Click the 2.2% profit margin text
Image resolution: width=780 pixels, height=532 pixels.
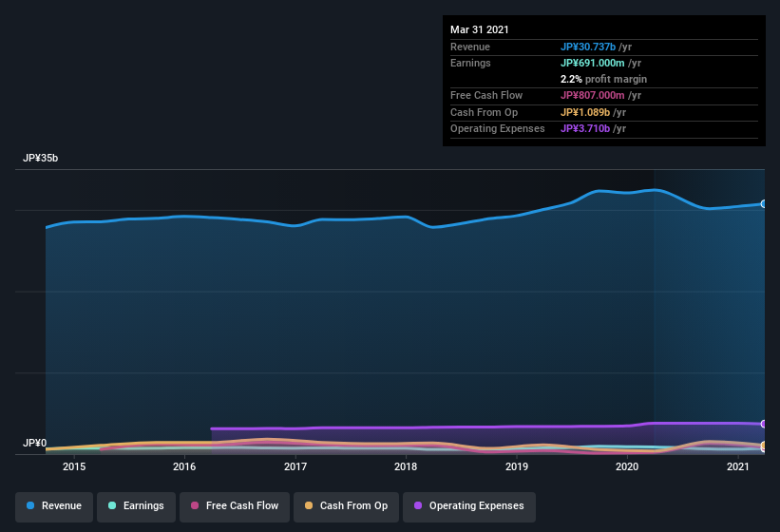click(604, 79)
